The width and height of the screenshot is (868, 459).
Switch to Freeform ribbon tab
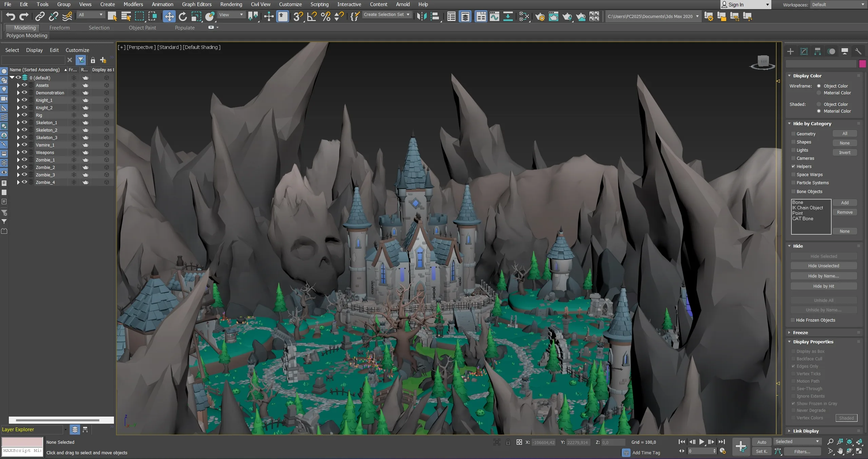[x=59, y=28]
